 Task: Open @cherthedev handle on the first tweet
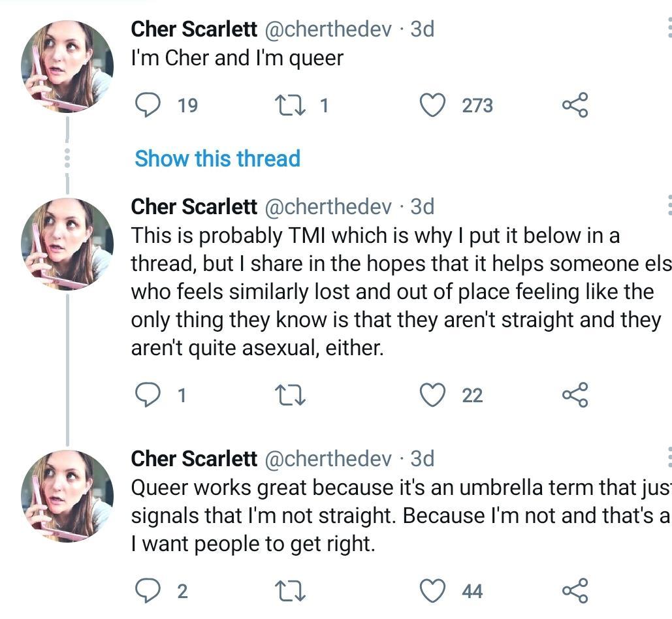click(328, 29)
